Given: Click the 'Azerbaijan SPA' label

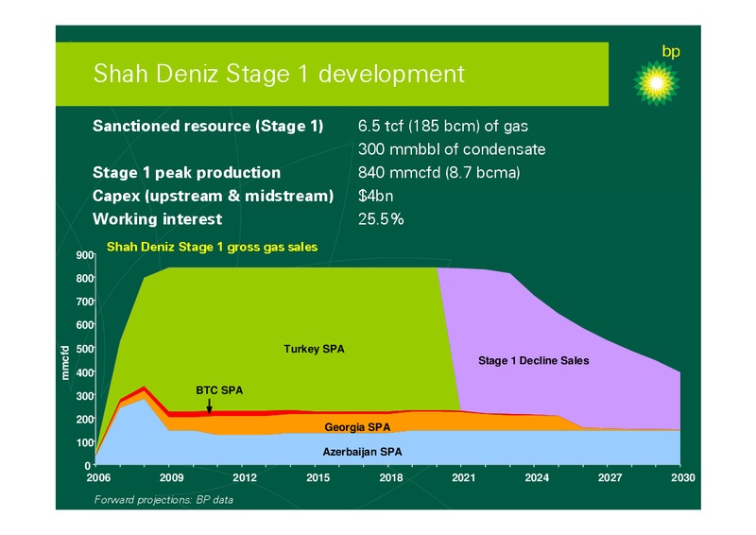Looking at the screenshot, I should coord(362,452).
